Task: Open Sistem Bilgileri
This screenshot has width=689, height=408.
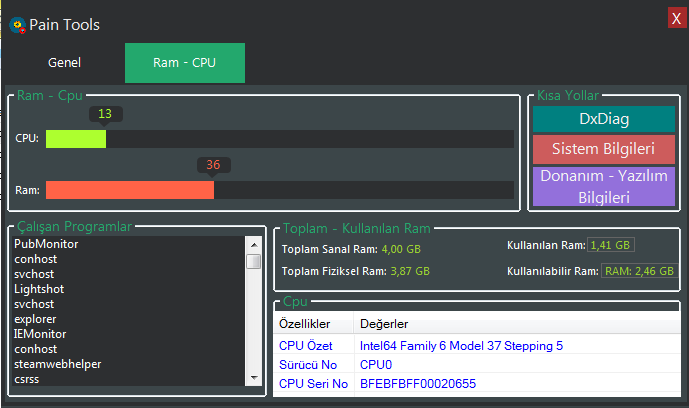Action: [604, 149]
